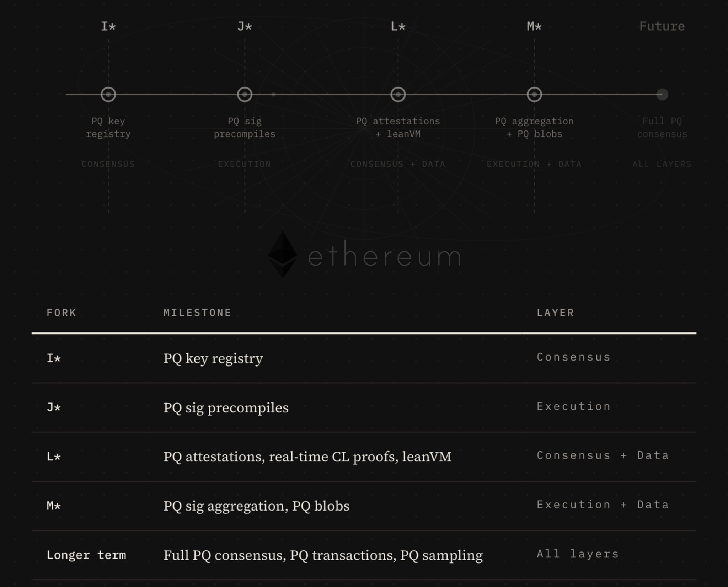The width and height of the screenshot is (728, 587).
Task: Click PQ attestations, real-time CL proofs row
Action: pyautogui.click(x=307, y=457)
